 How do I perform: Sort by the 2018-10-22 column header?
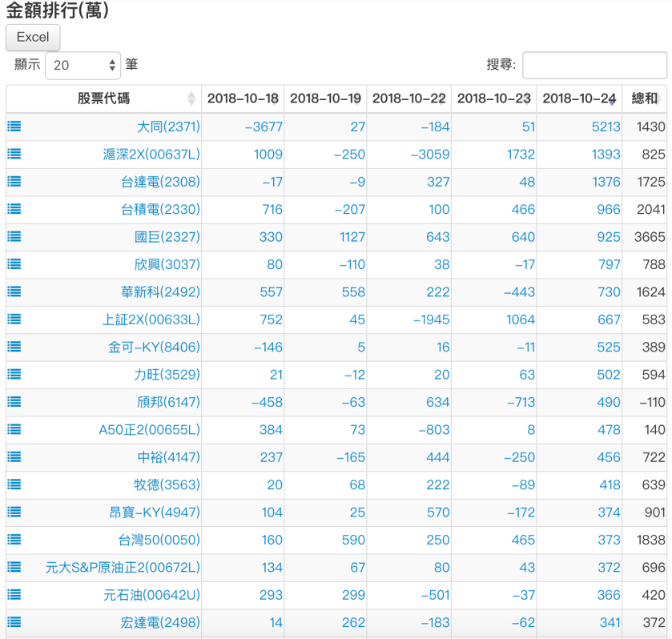(408, 98)
